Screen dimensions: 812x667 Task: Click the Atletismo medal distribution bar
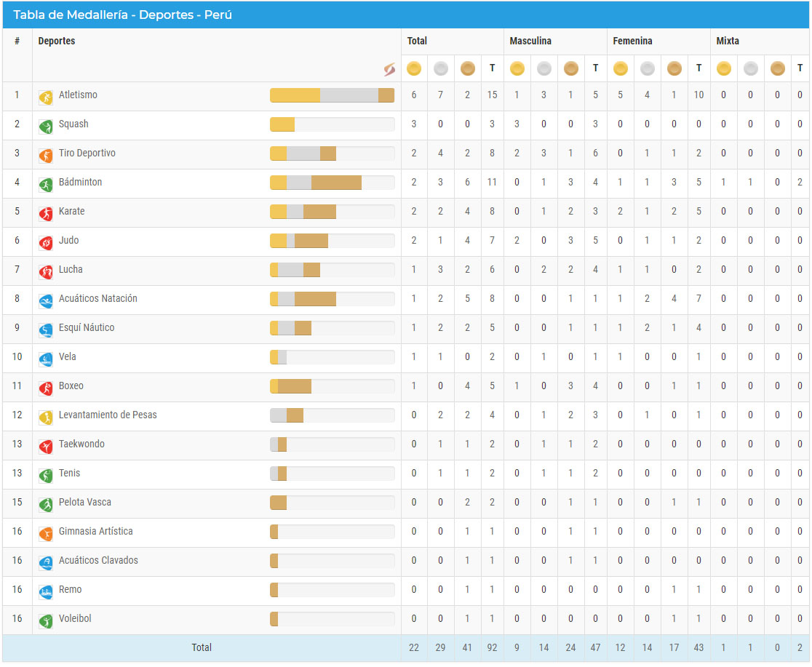[x=332, y=95]
